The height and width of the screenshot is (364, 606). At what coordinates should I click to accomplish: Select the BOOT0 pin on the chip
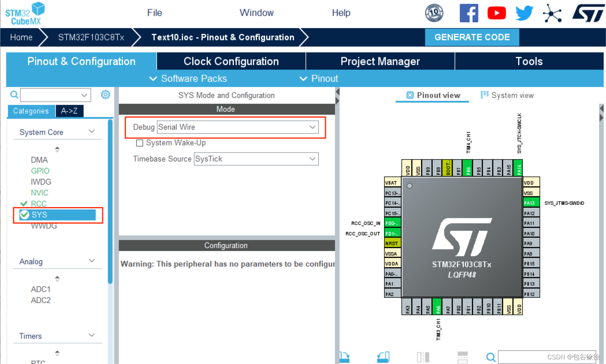click(448, 168)
